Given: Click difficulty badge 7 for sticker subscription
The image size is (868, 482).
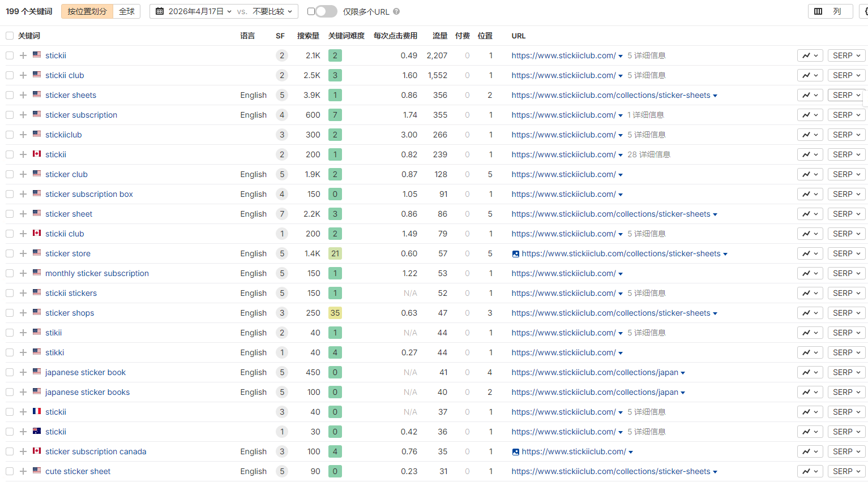Looking at the screenshot, I should [x=335, y=115].
